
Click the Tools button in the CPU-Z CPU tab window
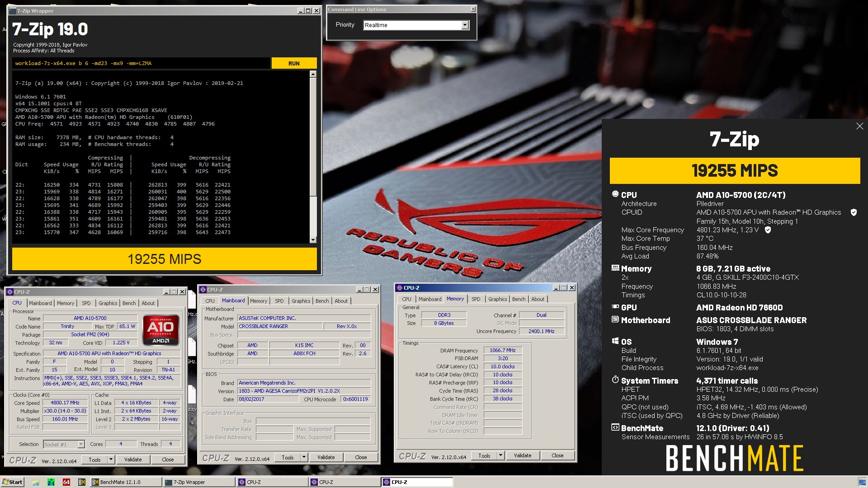pos(94,460)
